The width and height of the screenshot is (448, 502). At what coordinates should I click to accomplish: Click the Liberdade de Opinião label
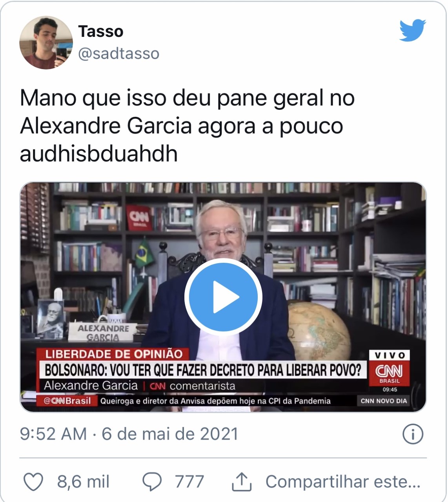114,354
